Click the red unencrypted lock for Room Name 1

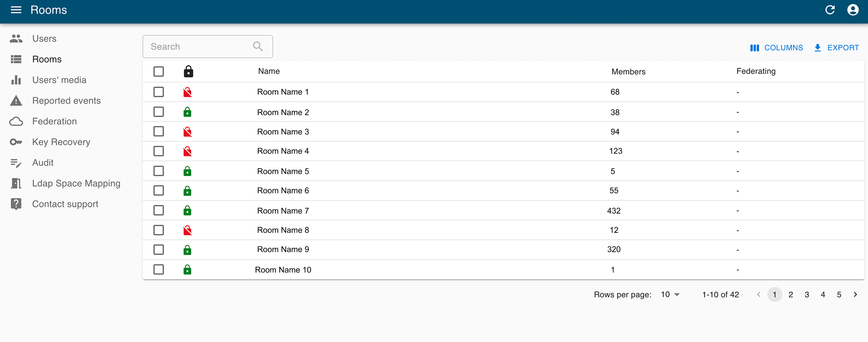point(187,92)
